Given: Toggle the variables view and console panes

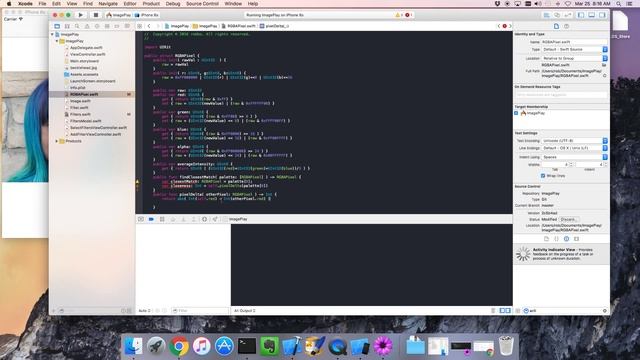Looking at the screenshot, I should click(x=505, y=311).
